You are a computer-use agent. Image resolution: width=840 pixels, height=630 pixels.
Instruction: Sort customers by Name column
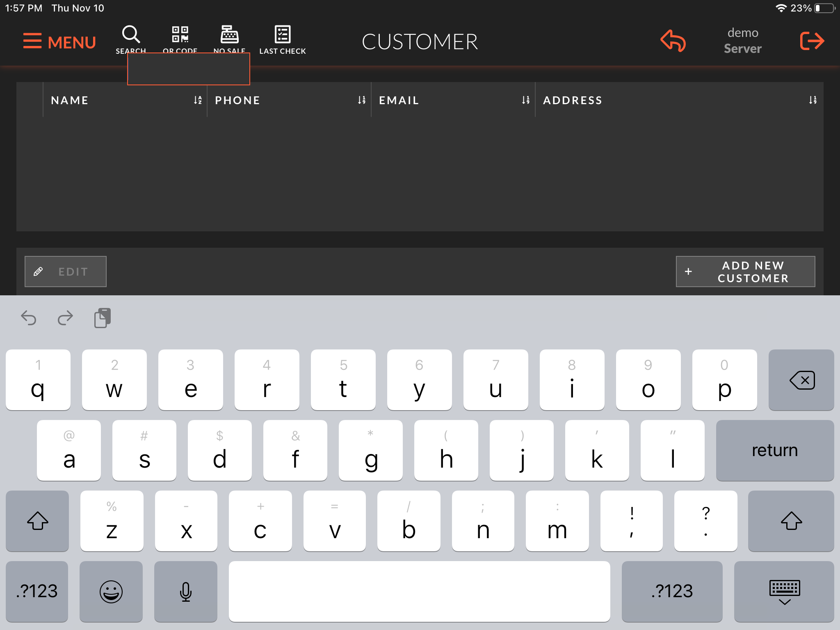tap(198, 100)
